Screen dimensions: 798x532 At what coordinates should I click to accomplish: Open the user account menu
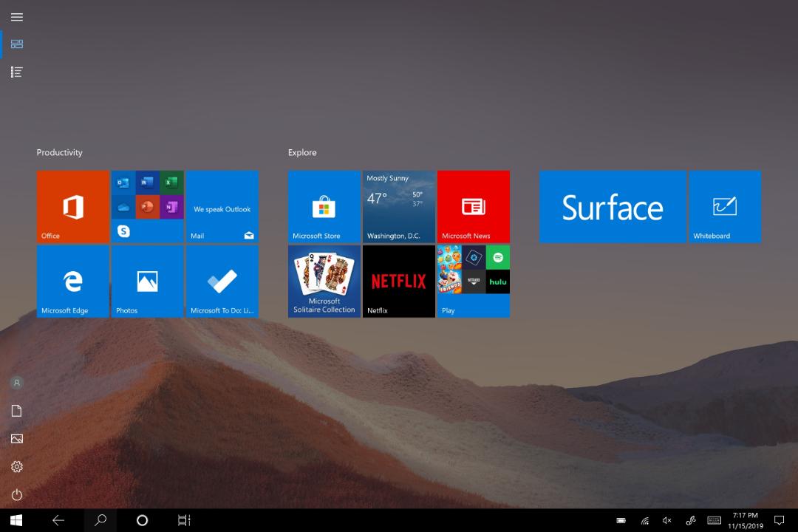coord(17,382)
